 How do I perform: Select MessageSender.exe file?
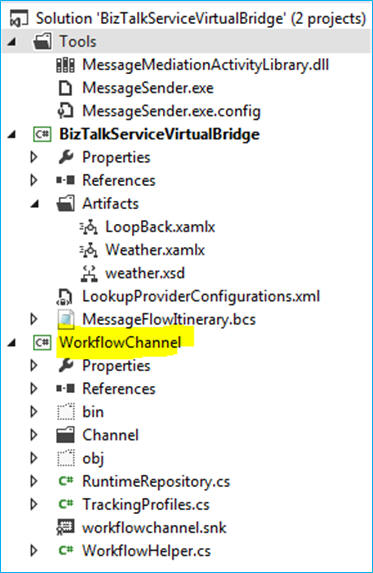tap(148, 88)
